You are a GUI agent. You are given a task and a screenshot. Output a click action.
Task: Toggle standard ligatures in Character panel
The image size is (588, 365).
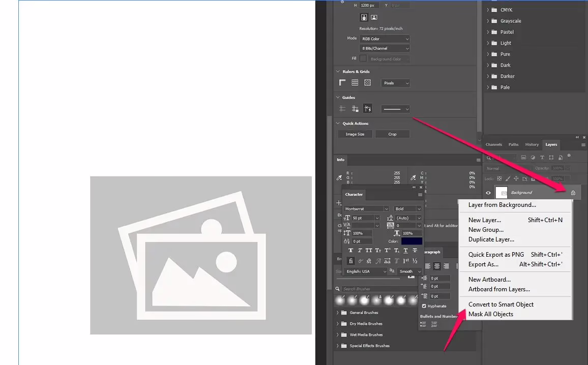[x=351, y=260]
